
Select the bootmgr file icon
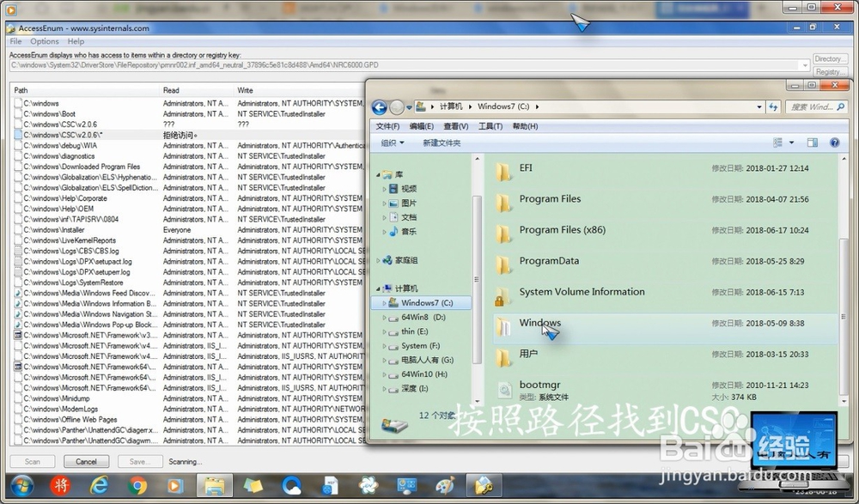coord(504,390)
